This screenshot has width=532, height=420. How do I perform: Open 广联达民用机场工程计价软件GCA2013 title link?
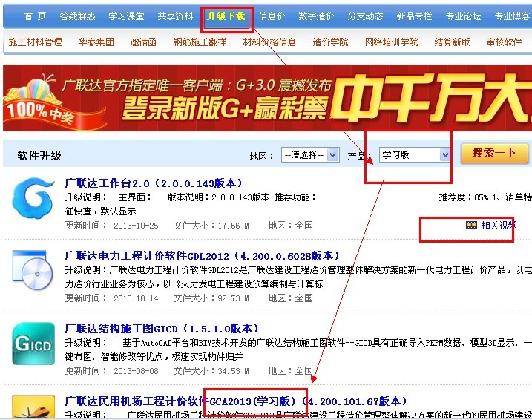[x=235, y=401]
